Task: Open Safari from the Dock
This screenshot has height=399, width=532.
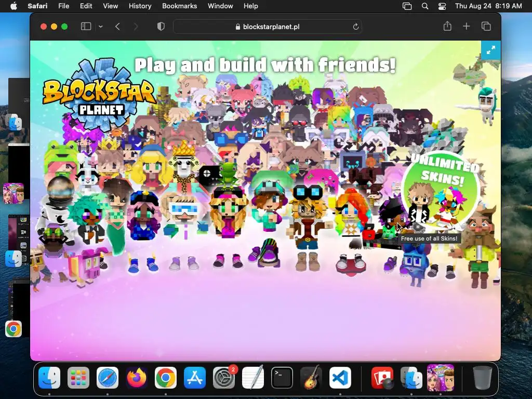Action: [108, 378]
